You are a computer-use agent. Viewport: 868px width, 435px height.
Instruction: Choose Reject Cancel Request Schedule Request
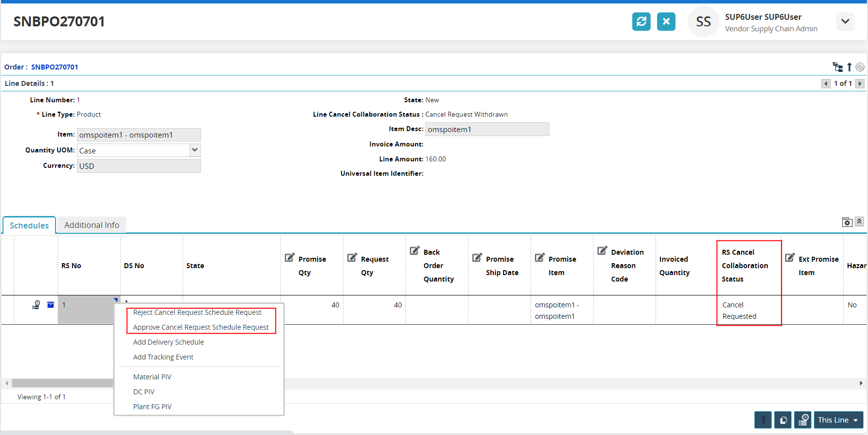[197, 312]
